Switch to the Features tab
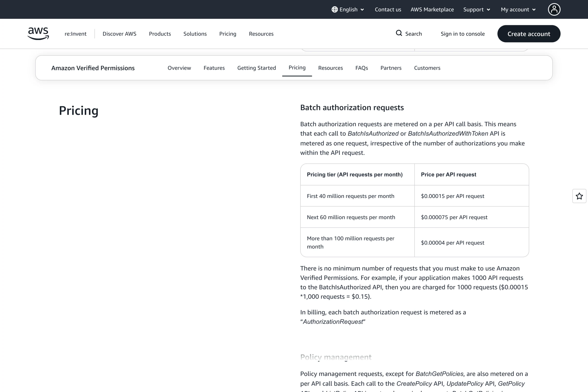588x392 pixels. 214,68
